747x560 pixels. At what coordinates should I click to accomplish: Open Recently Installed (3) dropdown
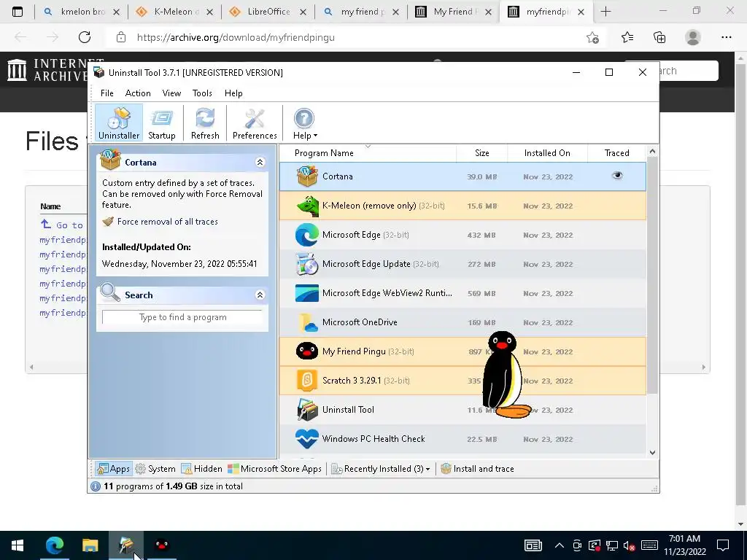tap(381, 469)
